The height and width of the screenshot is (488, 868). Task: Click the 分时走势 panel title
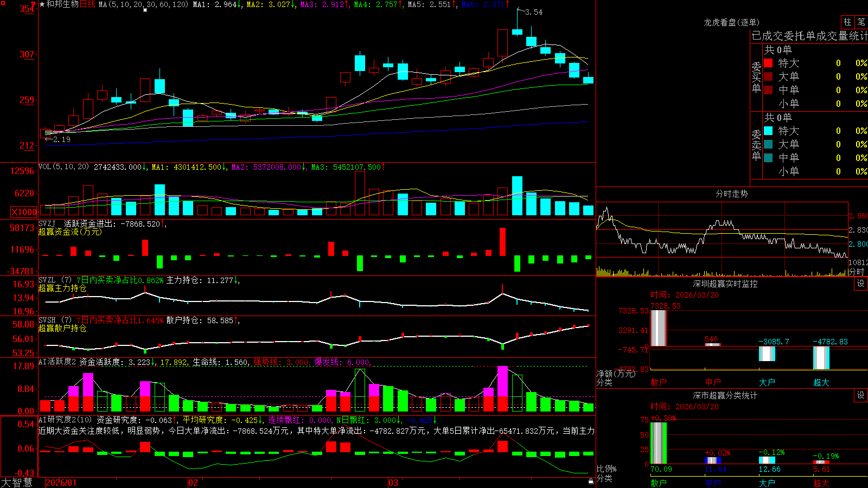(731, 194)
